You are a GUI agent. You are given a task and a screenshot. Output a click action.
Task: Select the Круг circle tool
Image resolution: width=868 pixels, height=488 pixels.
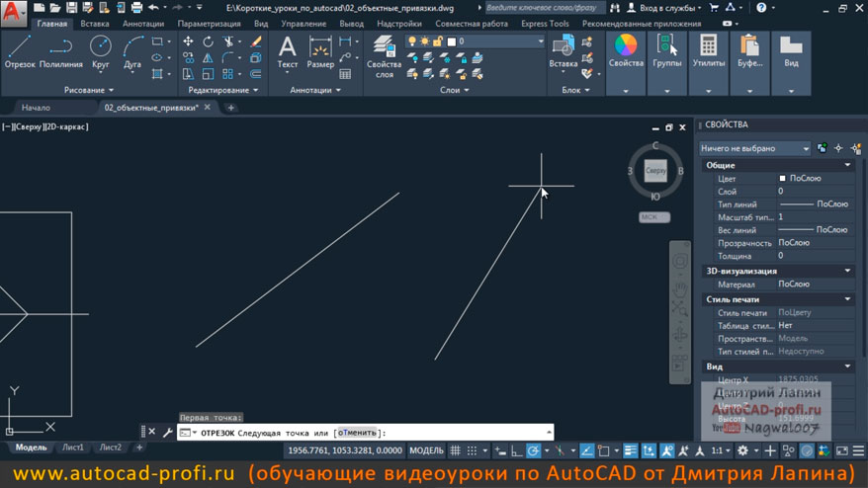click(x=101, y=52)
